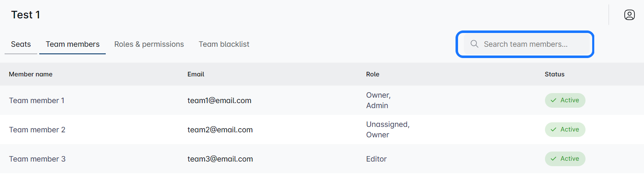Viewport: 644px width, 177px height.
Task: Open Team member 2 row
Action: tap(37, 130)
